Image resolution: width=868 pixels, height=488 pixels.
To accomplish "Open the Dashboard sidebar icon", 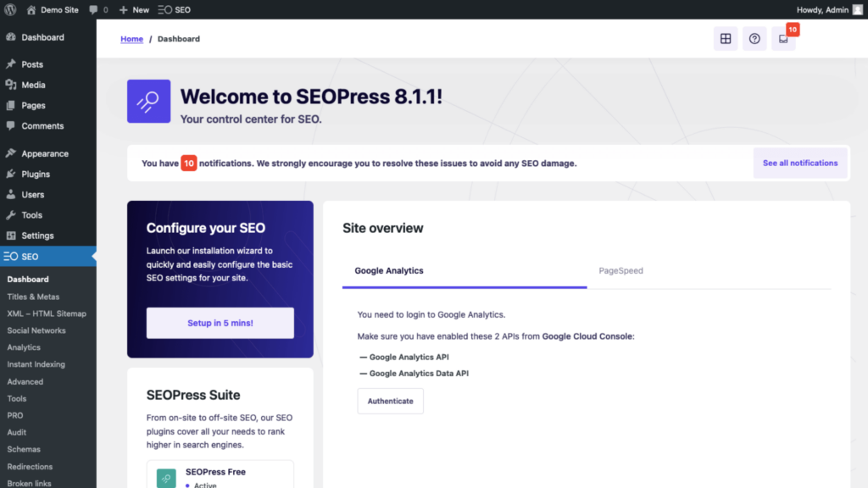I will tap(11, 37).
